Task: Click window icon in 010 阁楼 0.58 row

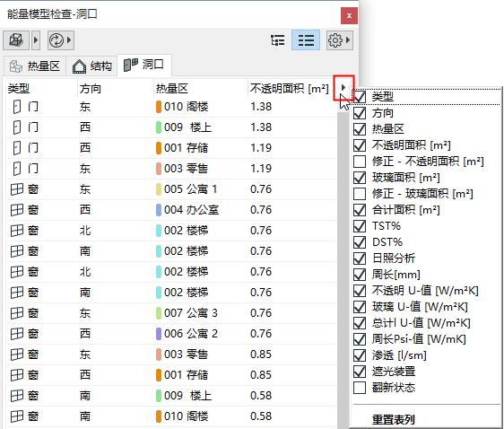Action: tap(17, 416)
